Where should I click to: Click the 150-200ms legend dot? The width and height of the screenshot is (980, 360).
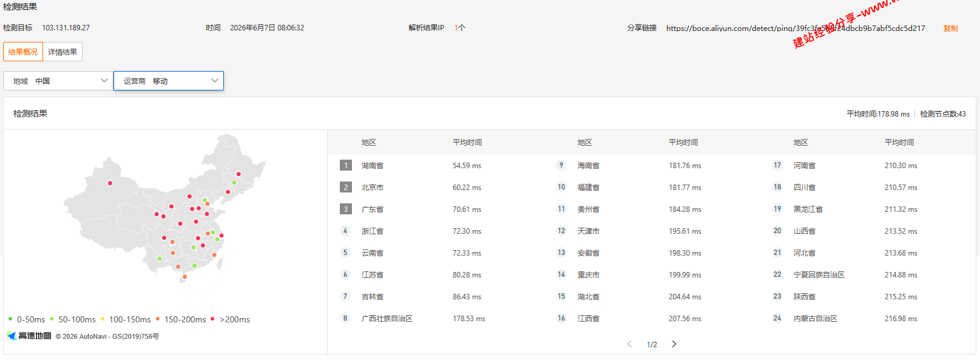(x=158, y=319)
